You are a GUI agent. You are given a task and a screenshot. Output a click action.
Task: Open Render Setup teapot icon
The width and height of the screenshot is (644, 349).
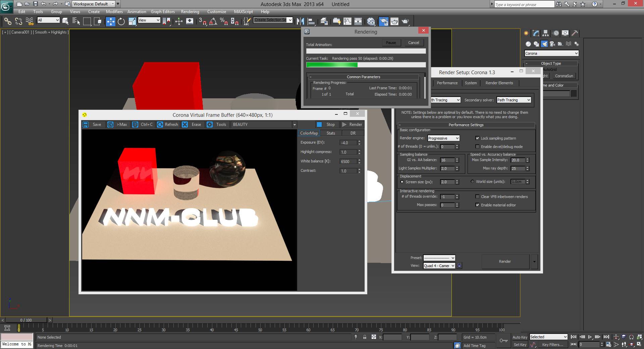click(x=383, y=21)
